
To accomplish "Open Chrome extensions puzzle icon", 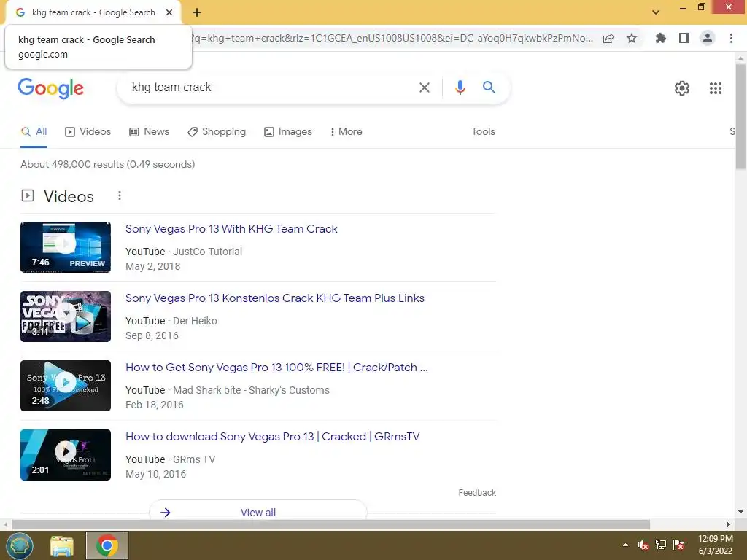I will 660,38.
